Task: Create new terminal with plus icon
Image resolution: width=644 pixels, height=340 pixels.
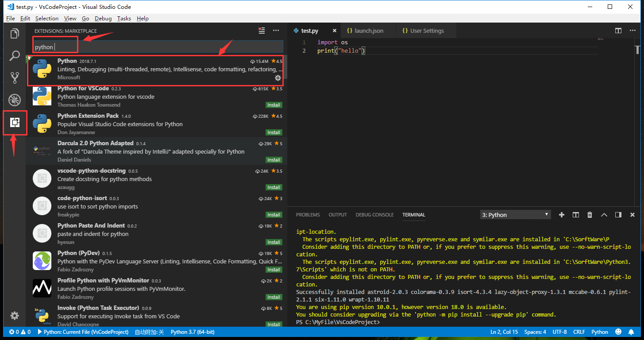Action: [561, 215]
